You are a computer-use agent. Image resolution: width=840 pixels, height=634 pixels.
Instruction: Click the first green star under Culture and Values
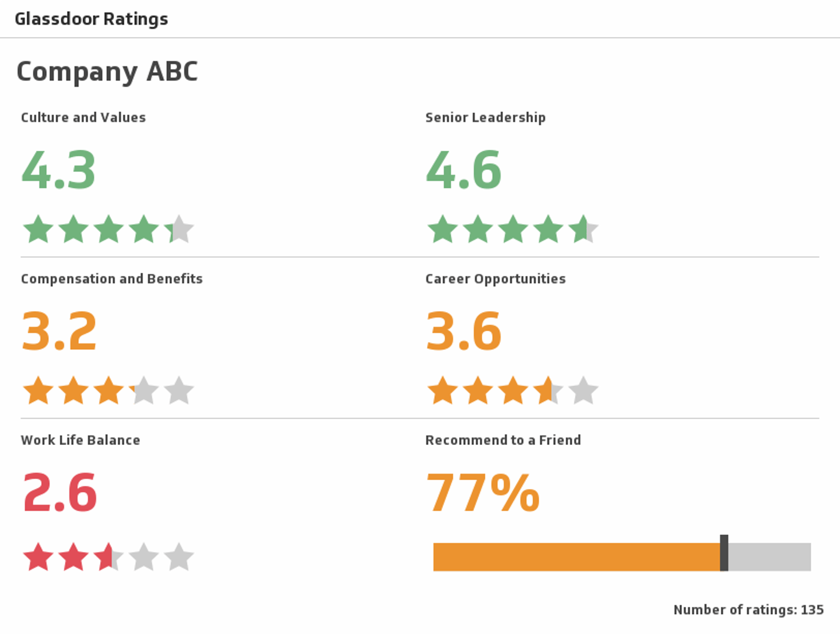pos(39,230)
